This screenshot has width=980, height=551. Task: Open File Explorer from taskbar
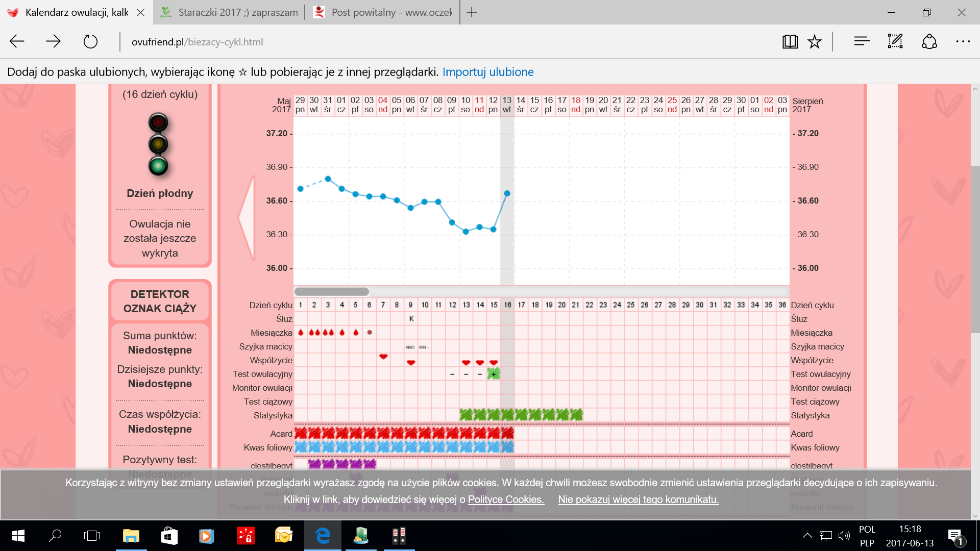pyautogui.click(x=131, y=536)
